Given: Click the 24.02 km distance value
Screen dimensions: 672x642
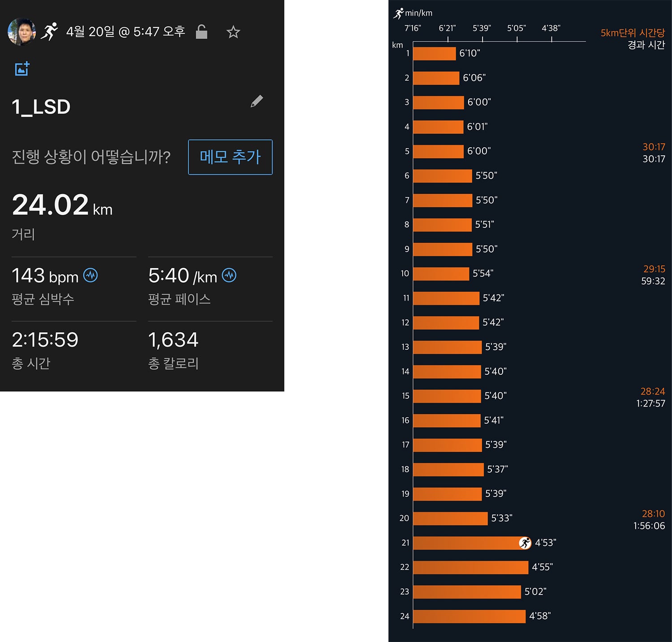Looking at the screenshot, I should coord(62,205).
